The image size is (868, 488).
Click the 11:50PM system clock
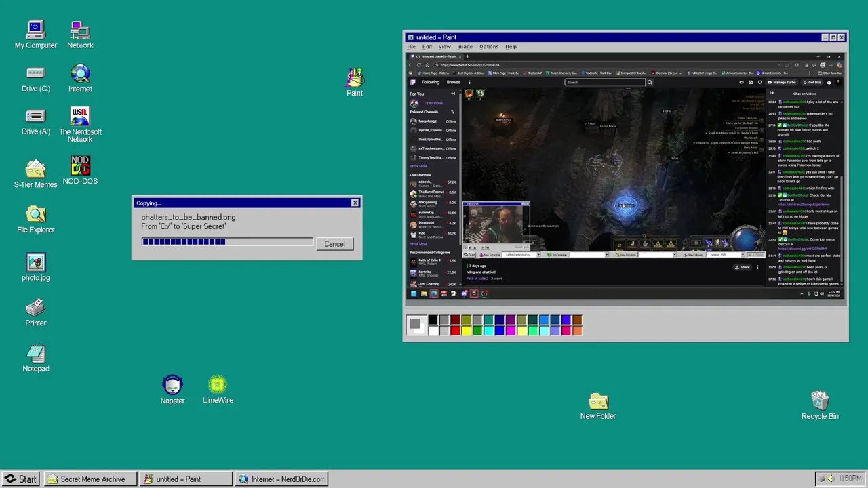[x=850, y=479]
